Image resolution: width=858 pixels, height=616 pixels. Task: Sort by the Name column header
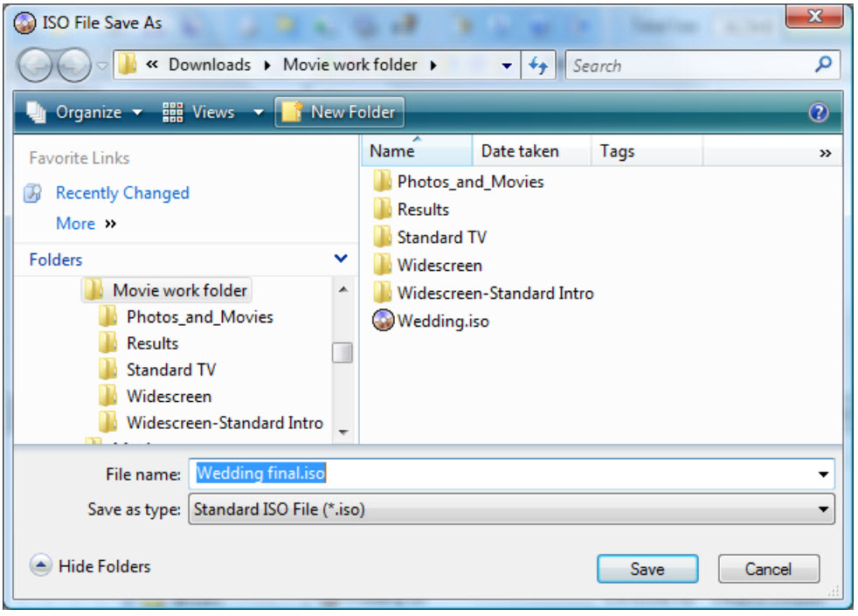417,150
